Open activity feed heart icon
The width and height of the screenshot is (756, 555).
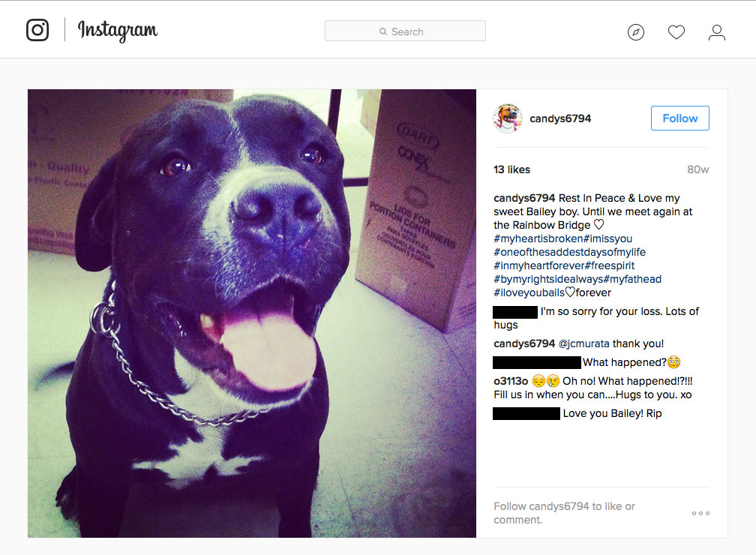(x=676, y=32)
